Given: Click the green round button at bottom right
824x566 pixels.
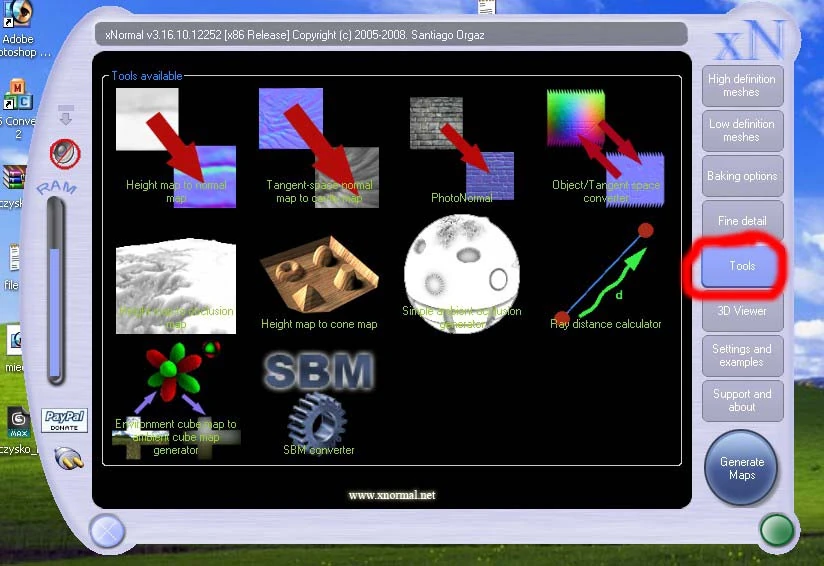Looking at the screenshot, I should click(x=777, y=530).
